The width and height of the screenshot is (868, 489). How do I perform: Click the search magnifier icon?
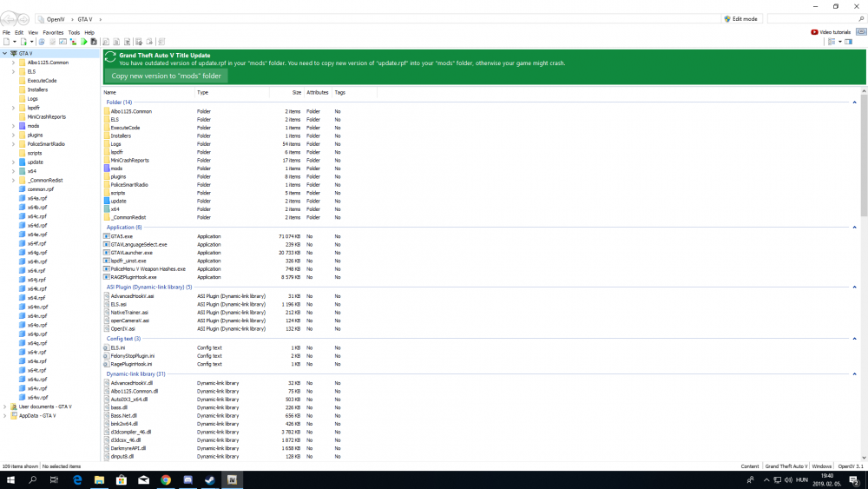(859, 18)
